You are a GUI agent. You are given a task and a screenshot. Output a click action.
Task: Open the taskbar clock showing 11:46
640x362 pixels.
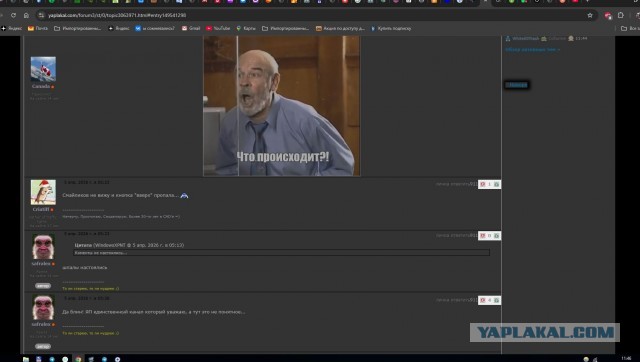pos(626,358)
